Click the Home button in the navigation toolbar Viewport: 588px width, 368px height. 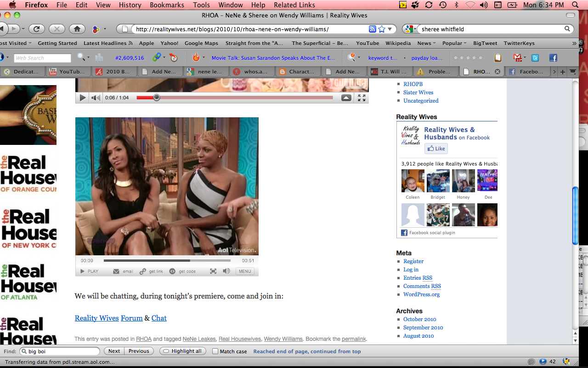click(77, 29)
